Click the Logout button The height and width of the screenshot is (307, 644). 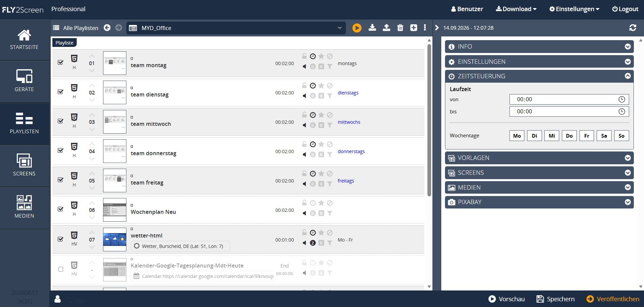(625, 9)
